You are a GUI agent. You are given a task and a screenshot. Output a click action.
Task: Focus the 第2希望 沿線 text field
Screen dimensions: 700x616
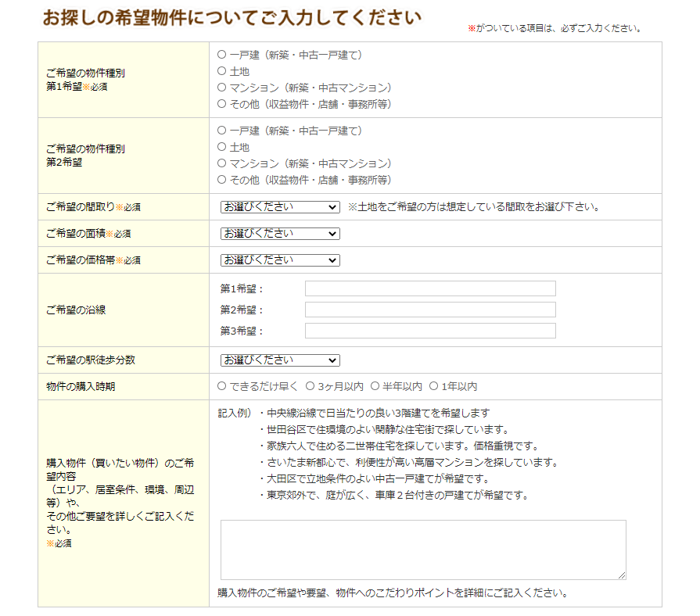point(430,310)
